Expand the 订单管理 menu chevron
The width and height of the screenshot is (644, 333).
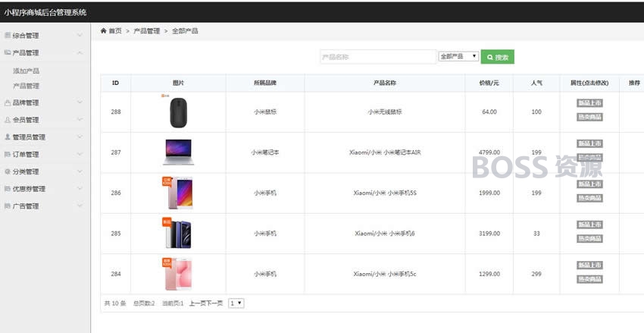(x=80, y=154)
